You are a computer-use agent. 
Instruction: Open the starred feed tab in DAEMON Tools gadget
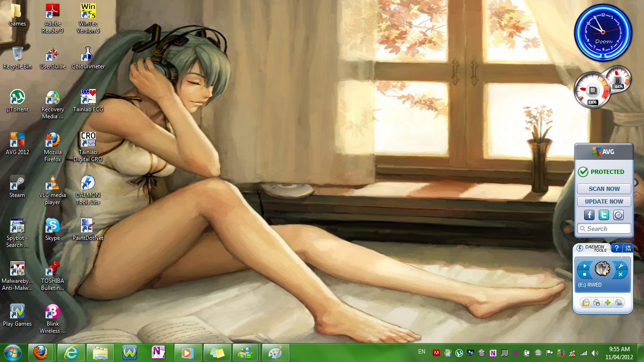pos(628,248)
